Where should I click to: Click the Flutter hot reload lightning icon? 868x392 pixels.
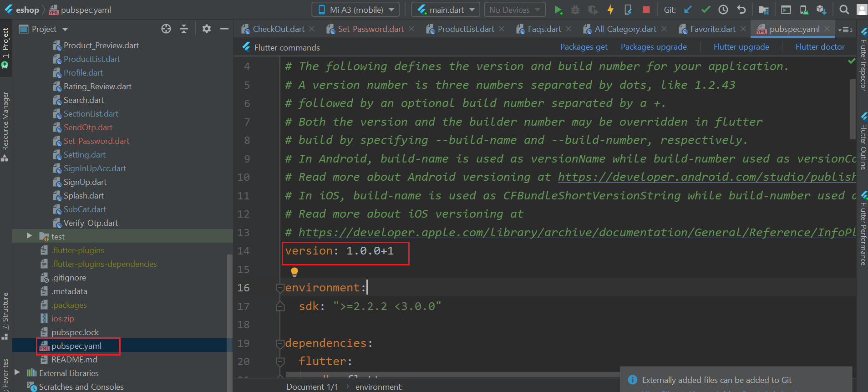(610, 10)
